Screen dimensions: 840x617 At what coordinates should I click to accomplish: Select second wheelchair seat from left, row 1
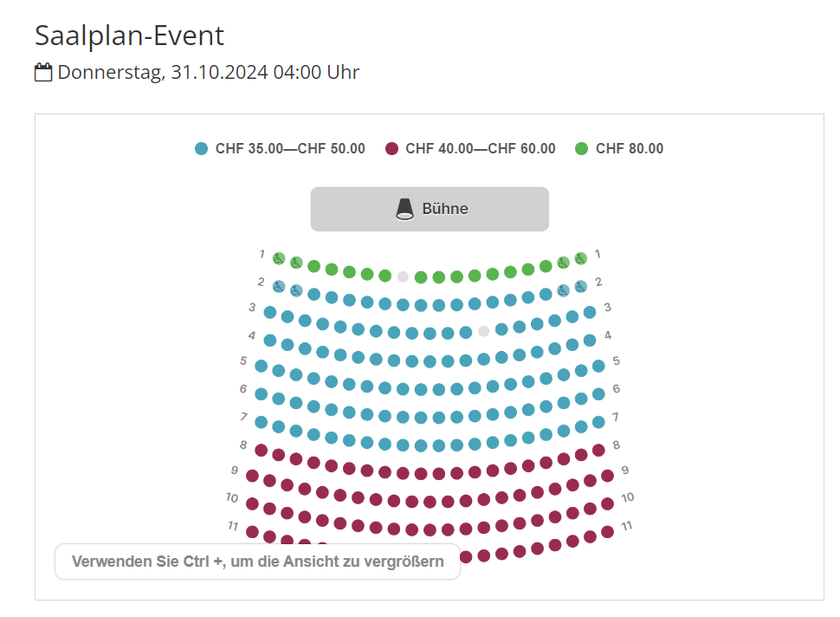coord(296,263)
